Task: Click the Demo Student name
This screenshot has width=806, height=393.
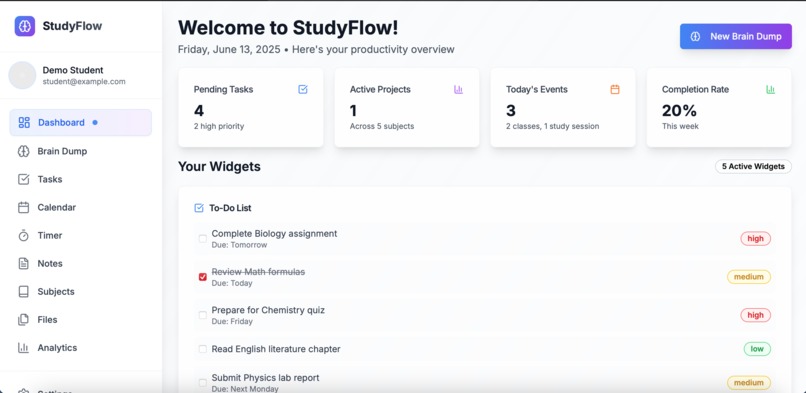Action: pos(73,70)
